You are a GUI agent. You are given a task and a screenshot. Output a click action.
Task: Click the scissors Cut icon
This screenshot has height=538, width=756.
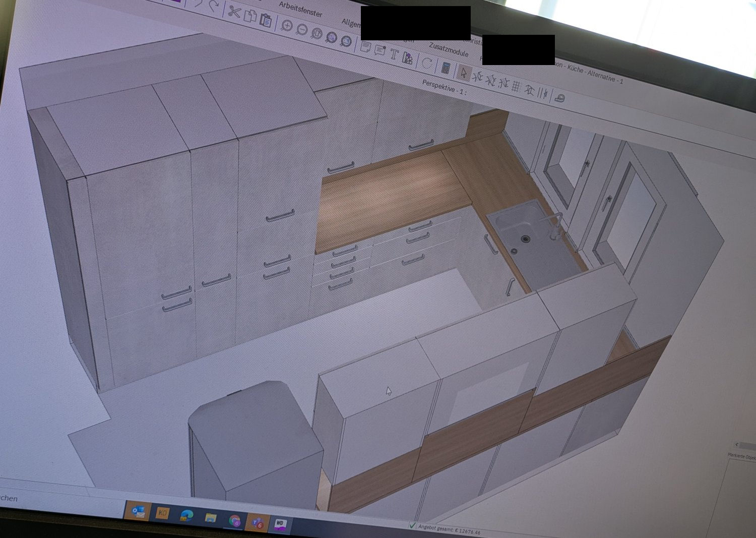(233, 11)
